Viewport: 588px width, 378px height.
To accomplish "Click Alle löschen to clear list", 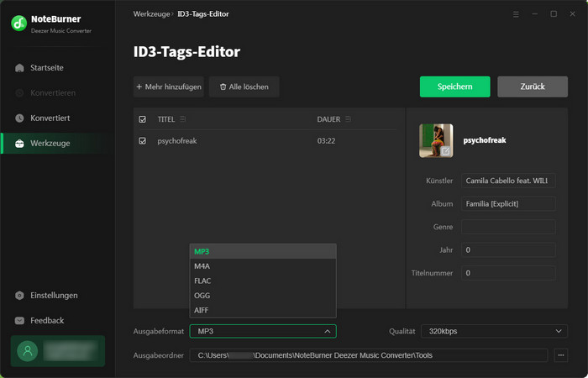I will coord(244,87).
